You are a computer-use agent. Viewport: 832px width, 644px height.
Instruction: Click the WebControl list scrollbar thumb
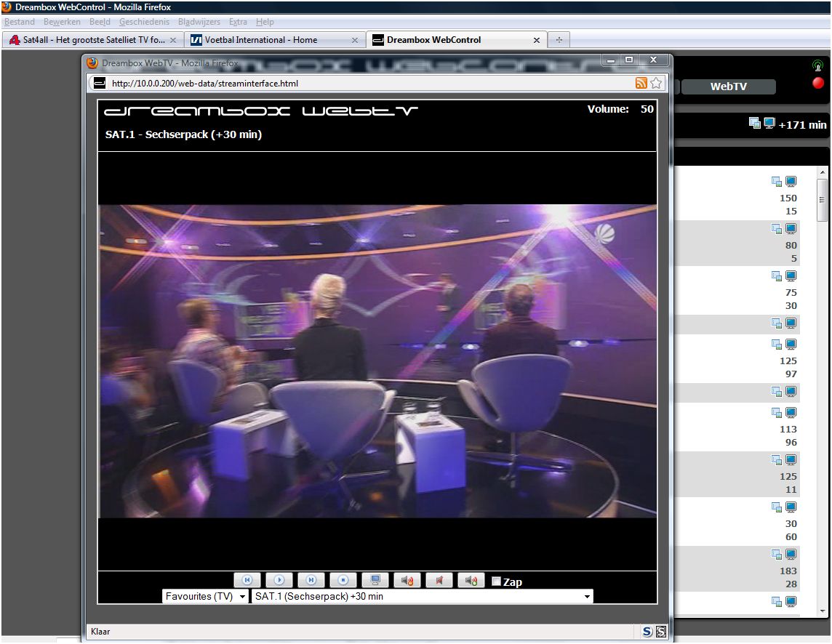[x=823, y=200]
